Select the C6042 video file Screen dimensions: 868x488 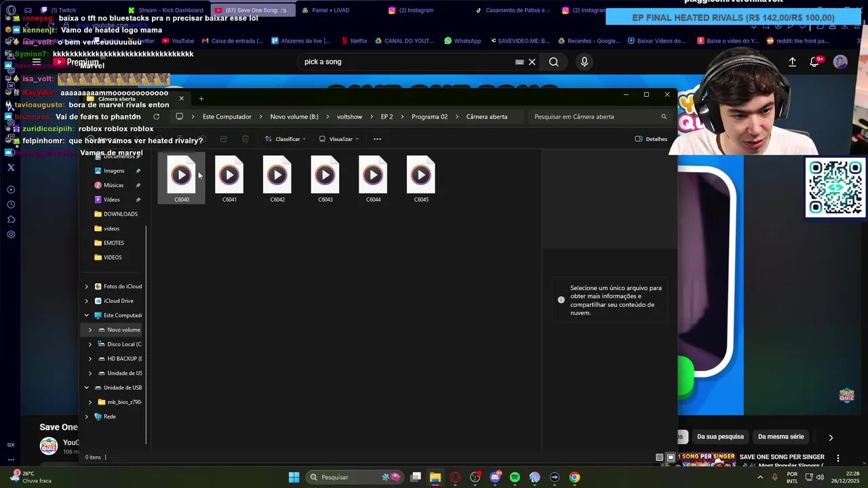[277, 179]
